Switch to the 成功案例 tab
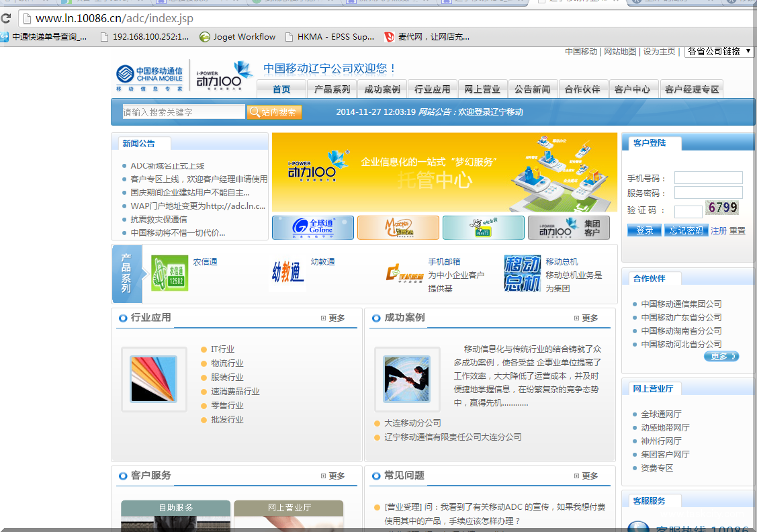757x532 pixels. [382, 89]
